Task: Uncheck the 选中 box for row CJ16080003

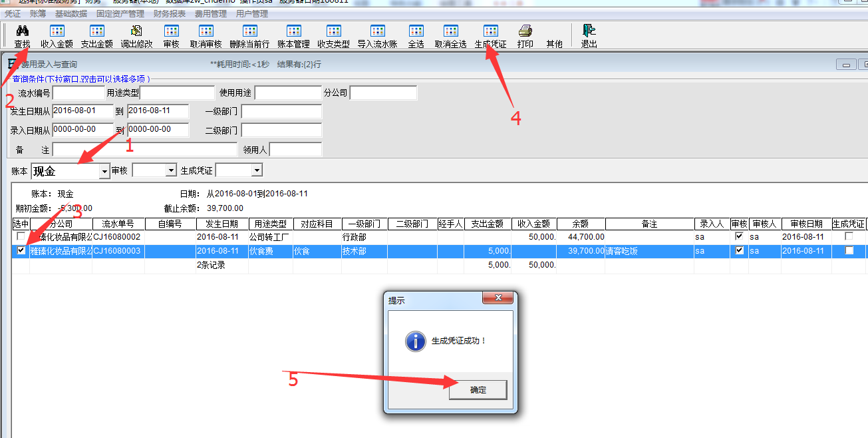Action: click(x=21, y=251)
